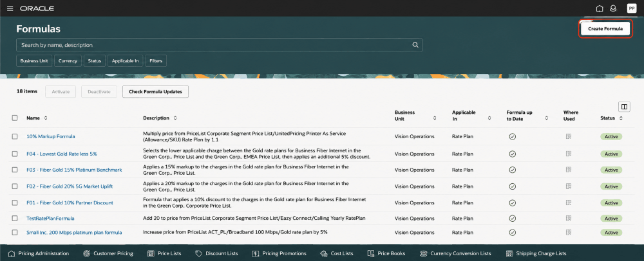Sort by Name column arrows
644x261 pixels.
click(x=46, y=118)
